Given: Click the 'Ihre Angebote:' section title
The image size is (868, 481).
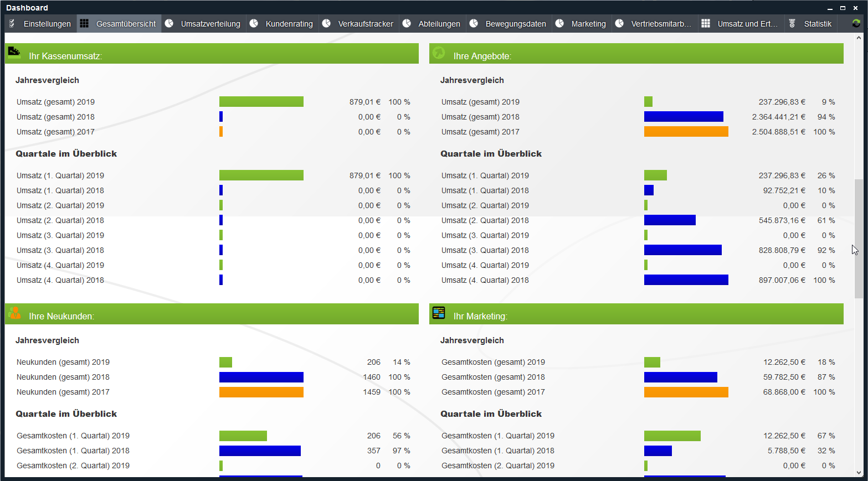Looking at the screenshot, I should coord(482,56).
